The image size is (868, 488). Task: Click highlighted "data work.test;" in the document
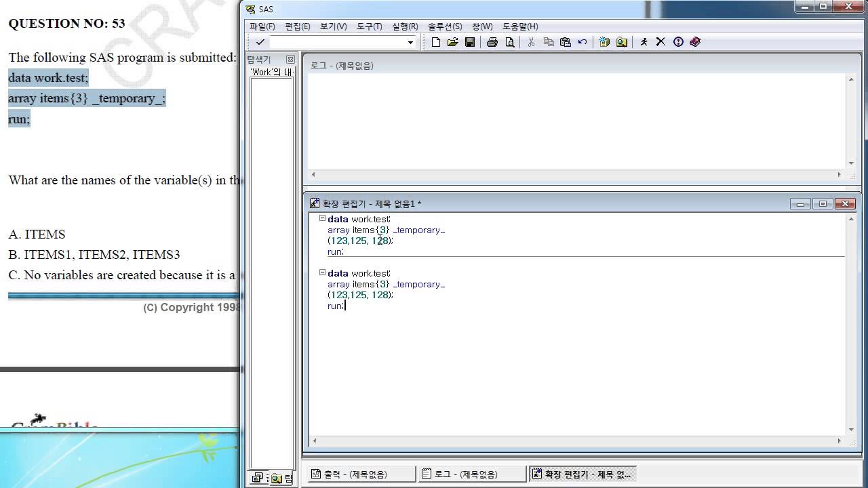48,78
